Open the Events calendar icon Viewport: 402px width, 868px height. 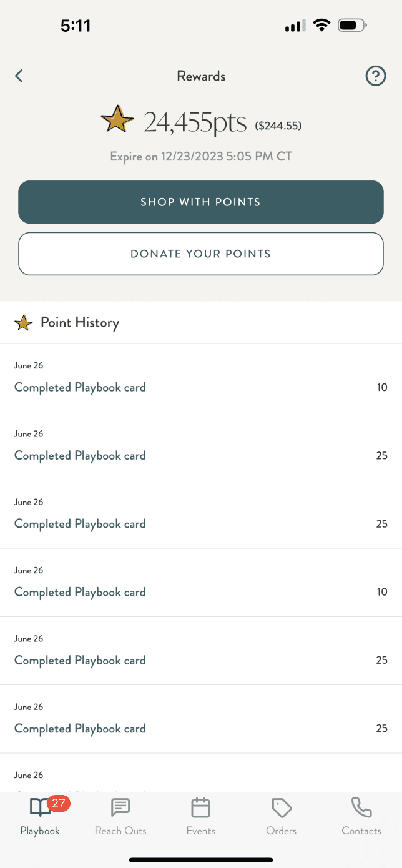pyautogui.click(x=200, y=808)
